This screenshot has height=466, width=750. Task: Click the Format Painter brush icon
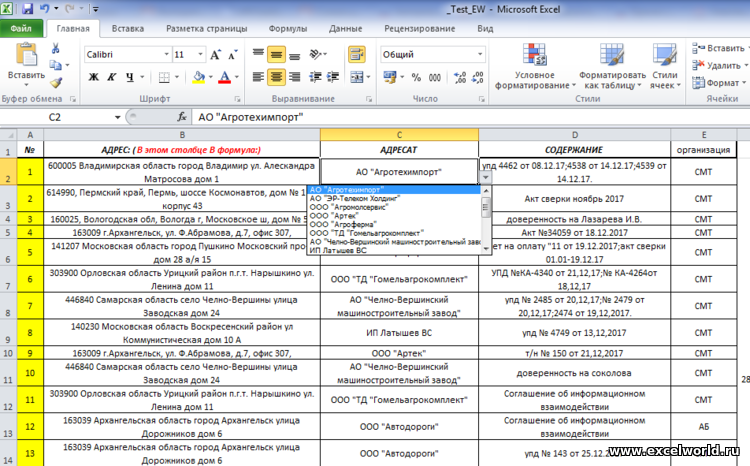[x=56, y=83]
